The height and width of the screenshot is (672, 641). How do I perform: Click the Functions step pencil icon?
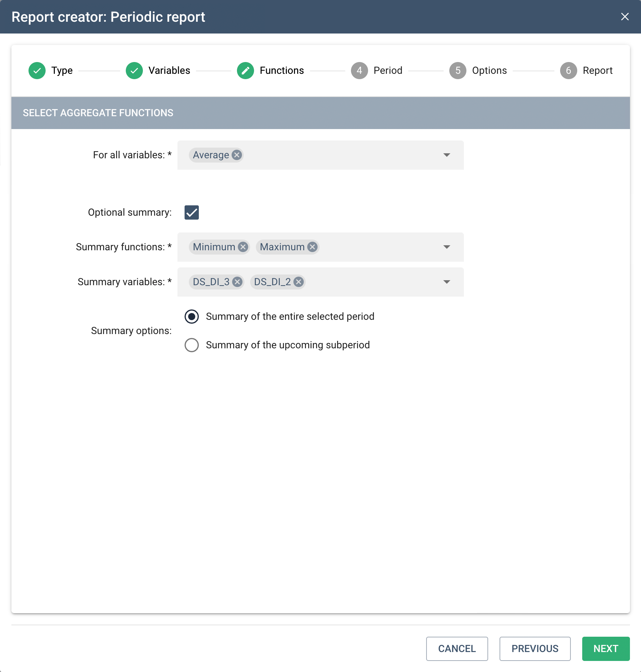[245, 70]
